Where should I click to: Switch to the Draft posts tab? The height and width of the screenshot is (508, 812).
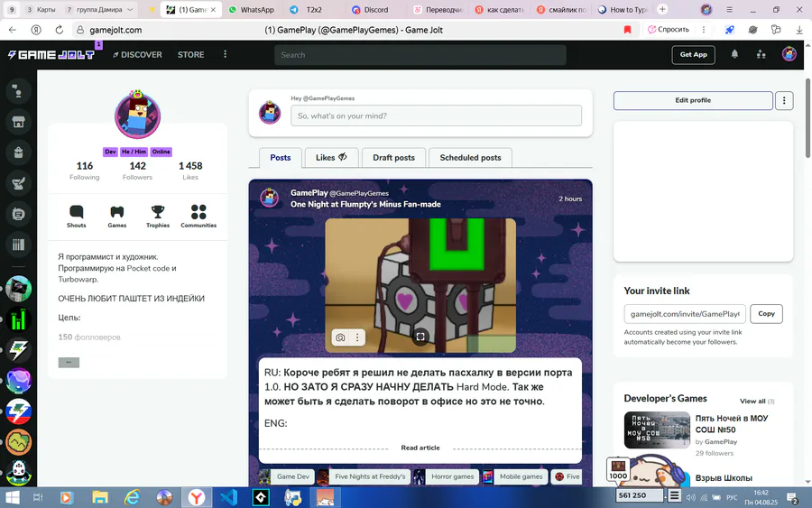click(393, 157)
